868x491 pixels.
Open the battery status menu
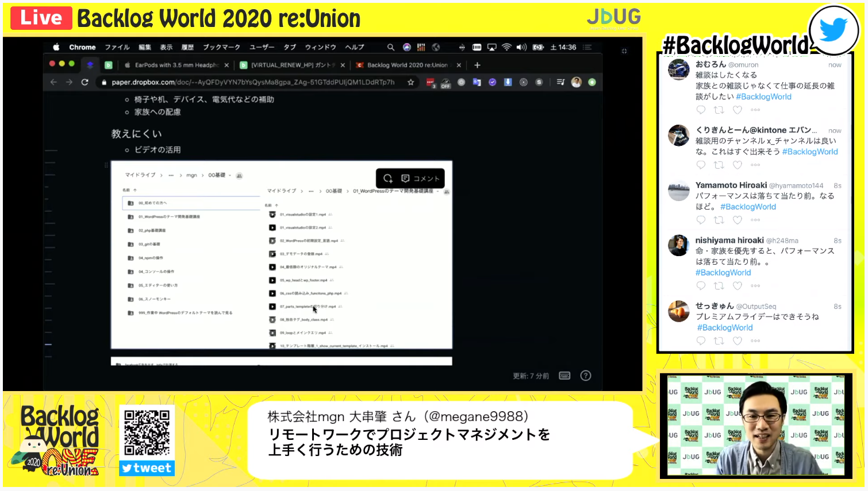click(538, 47)
